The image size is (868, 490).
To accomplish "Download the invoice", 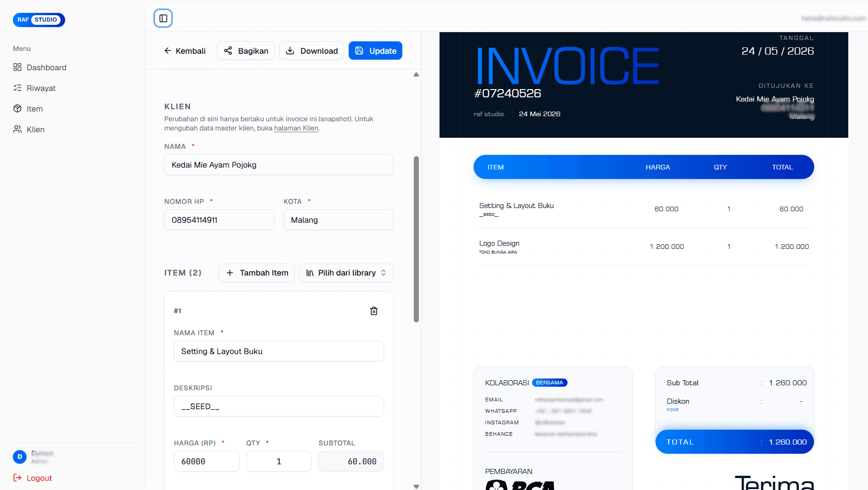I will pos(312,51).
